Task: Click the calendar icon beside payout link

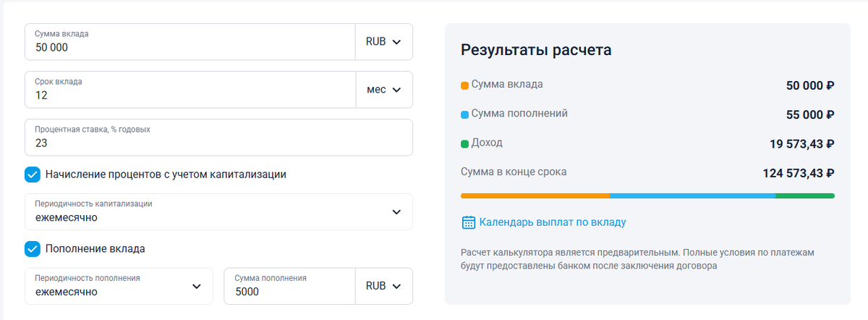Action: click(468, 222)
